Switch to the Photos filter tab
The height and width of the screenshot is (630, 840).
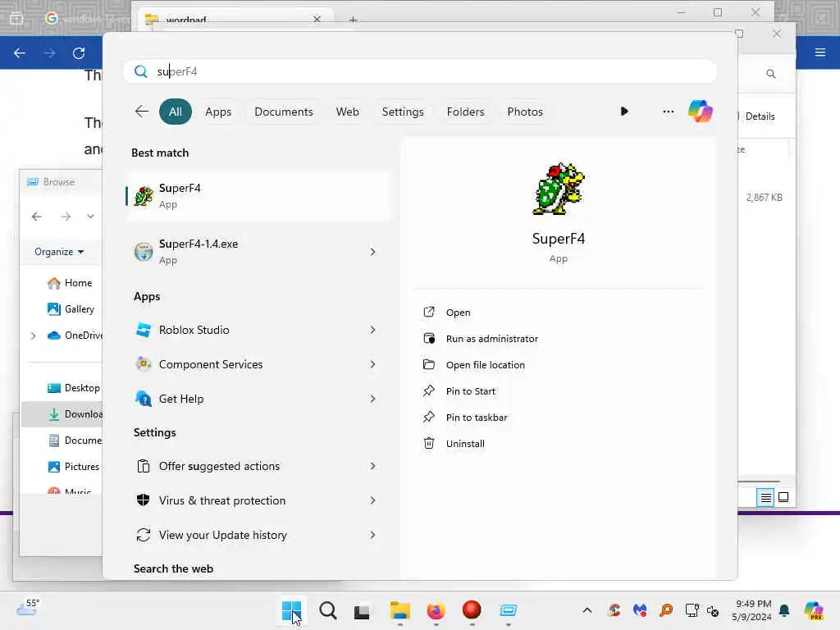coord(524,112)
